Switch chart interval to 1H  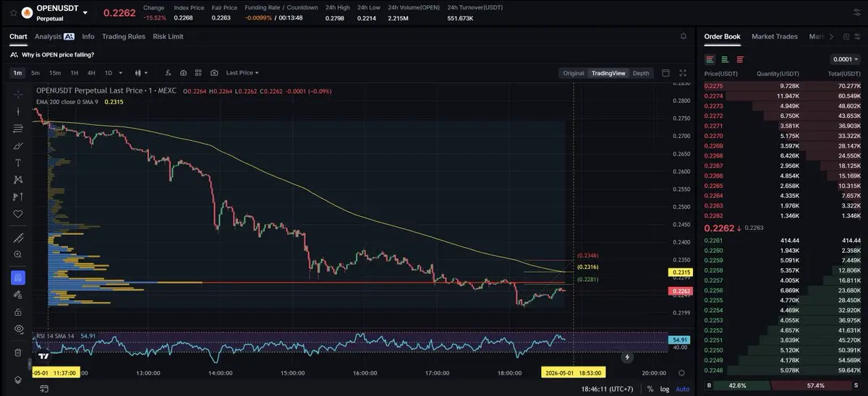click(x=74, y=73)
